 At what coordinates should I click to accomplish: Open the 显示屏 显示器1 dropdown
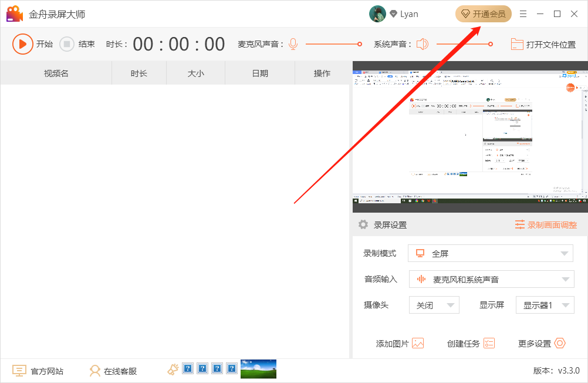545,305
